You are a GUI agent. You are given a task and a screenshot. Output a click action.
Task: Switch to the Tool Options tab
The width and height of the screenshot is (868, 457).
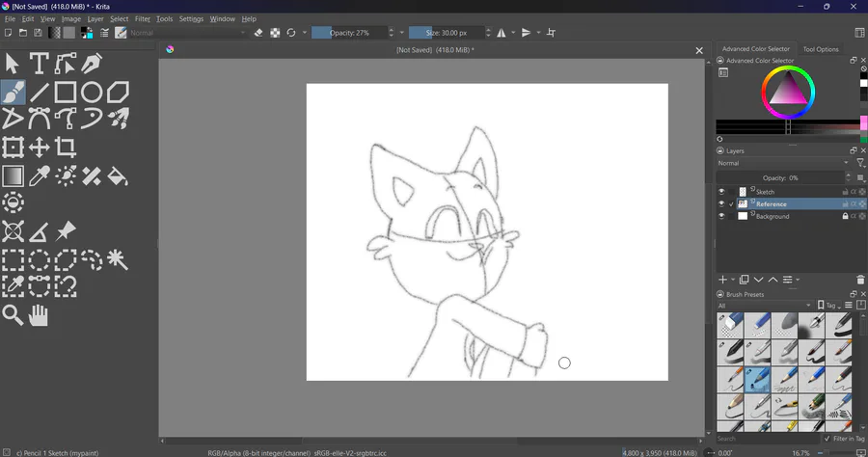(x=821, y=49)
